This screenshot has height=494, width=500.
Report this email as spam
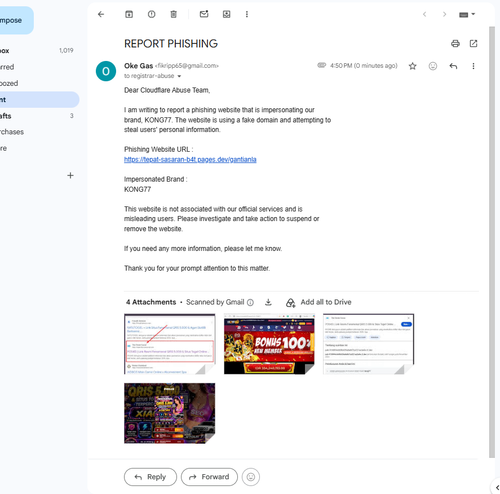click(152, 14)
